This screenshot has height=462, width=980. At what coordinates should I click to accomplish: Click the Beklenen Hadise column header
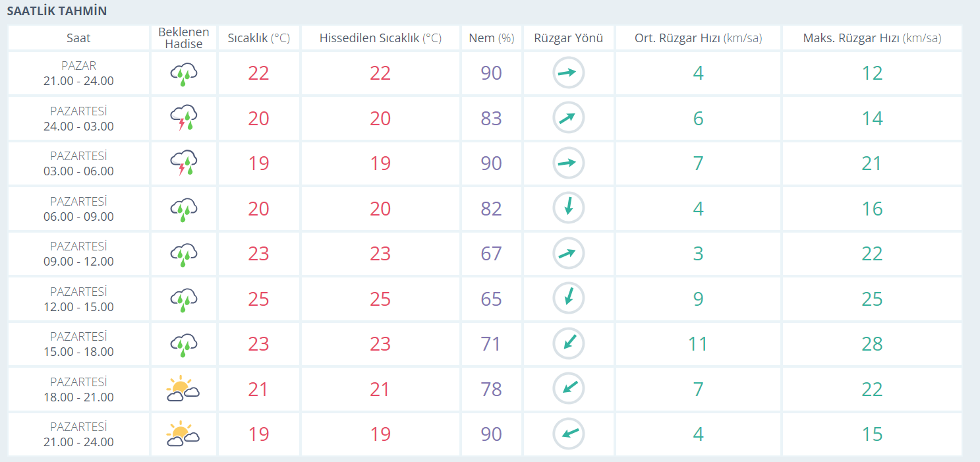tap(184, 38)
